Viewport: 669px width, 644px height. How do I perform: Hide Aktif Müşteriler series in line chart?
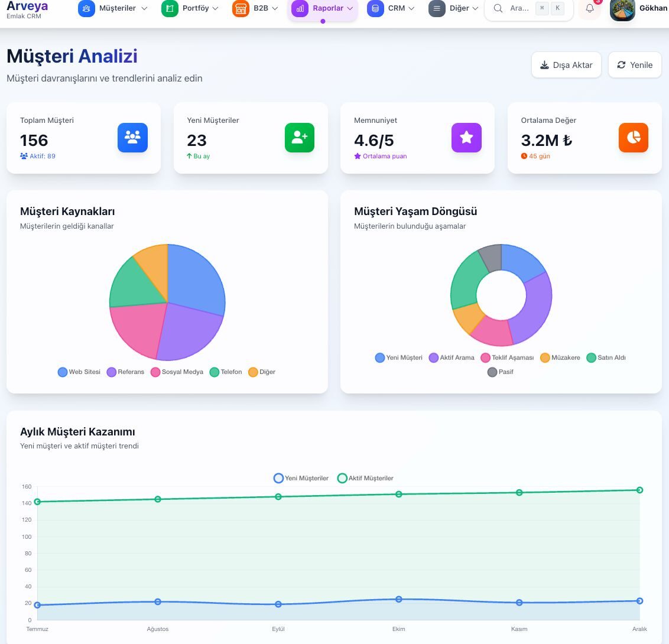point(365,478)
